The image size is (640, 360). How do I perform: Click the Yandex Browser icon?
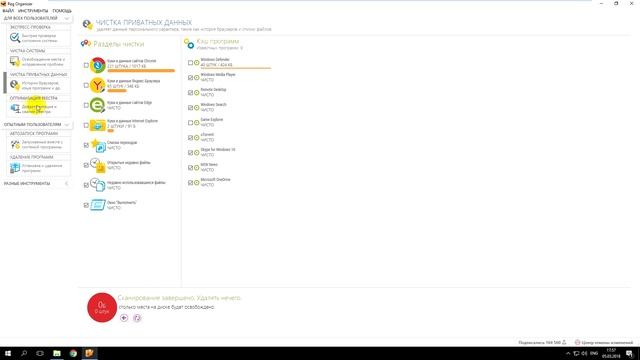pos(98,85)
